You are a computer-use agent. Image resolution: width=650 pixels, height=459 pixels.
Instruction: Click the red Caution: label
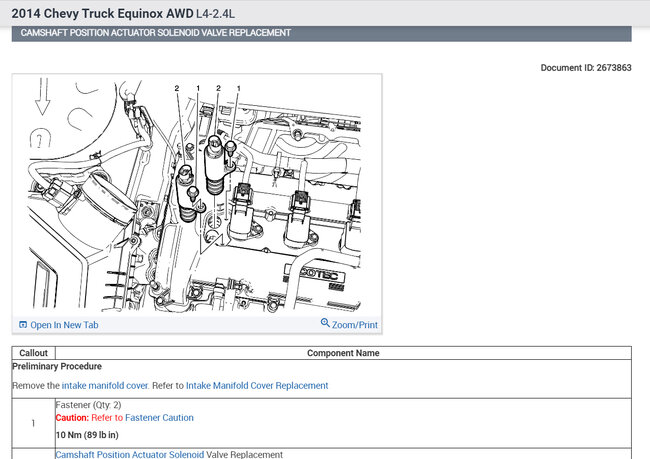point(72,418)
